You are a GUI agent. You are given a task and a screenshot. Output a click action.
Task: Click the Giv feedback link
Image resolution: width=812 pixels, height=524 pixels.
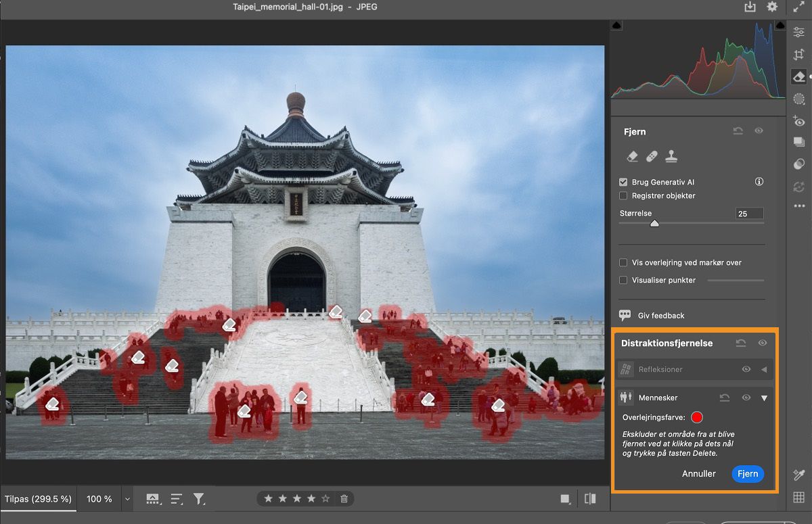pyautogui.click(x=661, y=316)
